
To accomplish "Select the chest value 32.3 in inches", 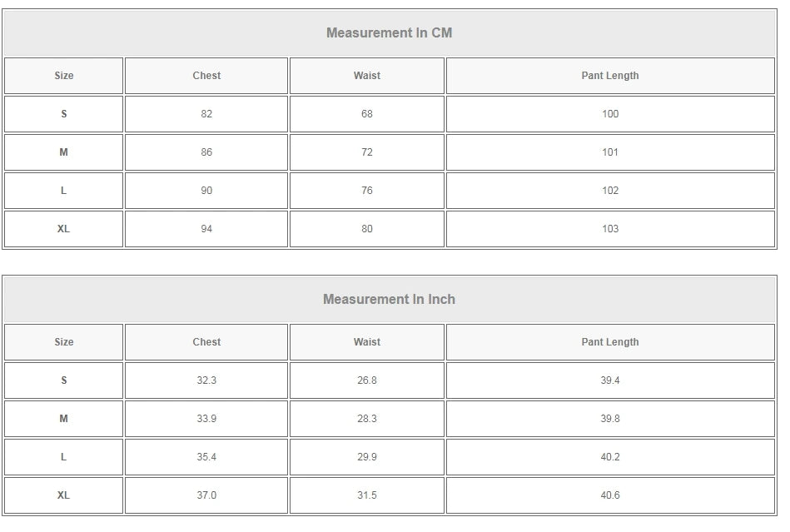I will (206, 380).
